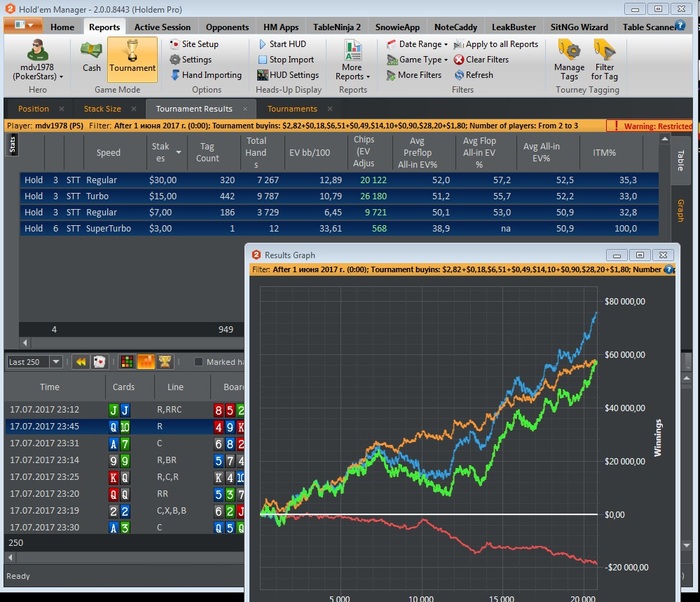This screenshot has height=602, width=700.
Task: Close the Position report tab
Action: point(62,109)
